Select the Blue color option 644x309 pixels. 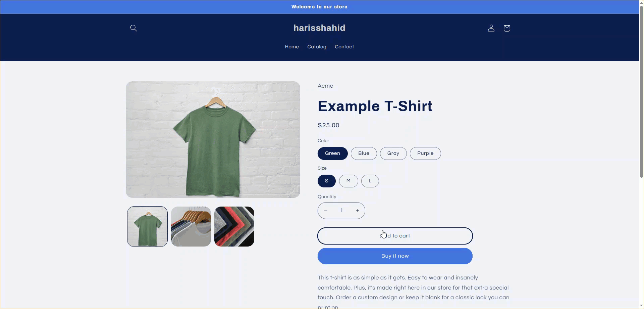pyautogui.click(x=364, y=153)
